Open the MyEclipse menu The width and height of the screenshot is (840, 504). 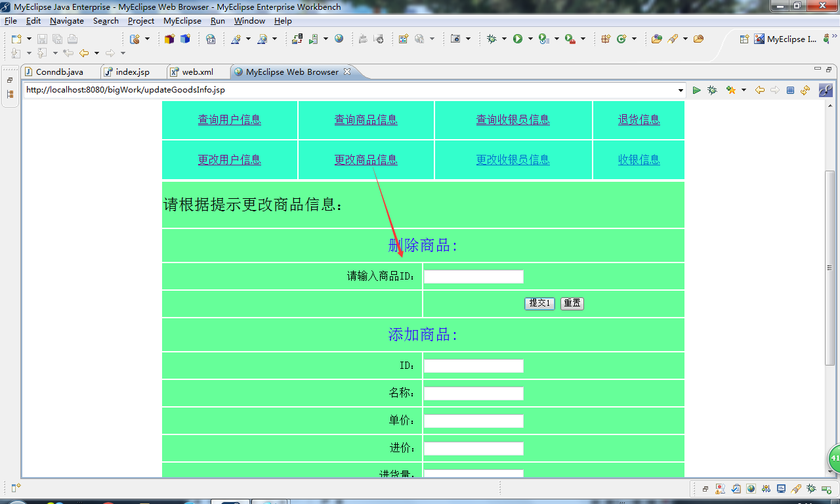pos(182,21)
